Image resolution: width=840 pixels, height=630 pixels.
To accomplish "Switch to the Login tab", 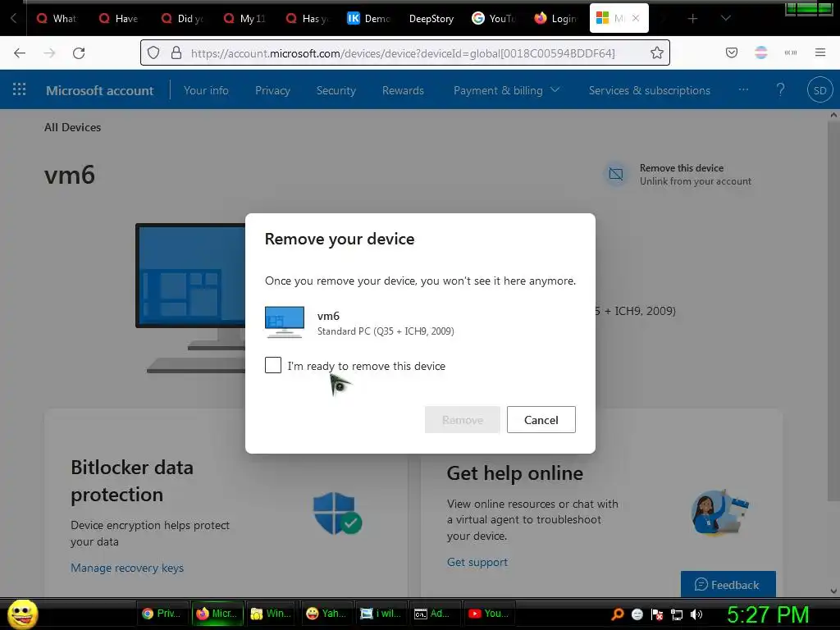I will click(555, 18).
